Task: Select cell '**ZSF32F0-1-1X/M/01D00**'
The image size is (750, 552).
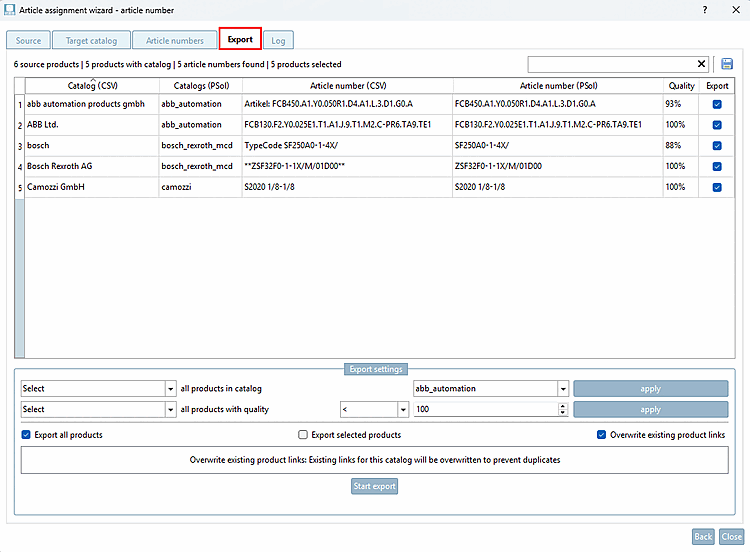Action: [x=348, y=166]
